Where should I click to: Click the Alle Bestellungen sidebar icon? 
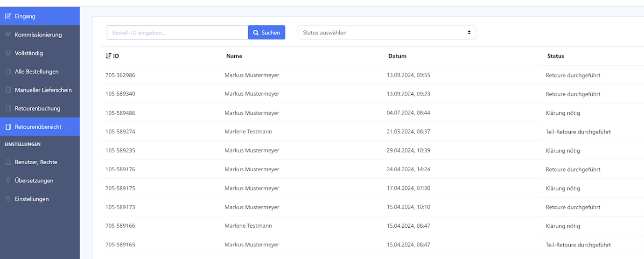[8, 71]
